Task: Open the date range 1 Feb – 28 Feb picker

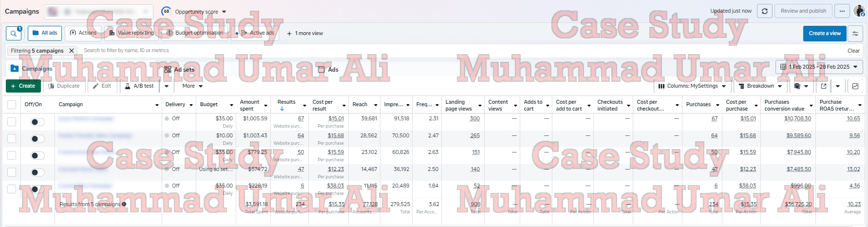Action: pos(819,67)
